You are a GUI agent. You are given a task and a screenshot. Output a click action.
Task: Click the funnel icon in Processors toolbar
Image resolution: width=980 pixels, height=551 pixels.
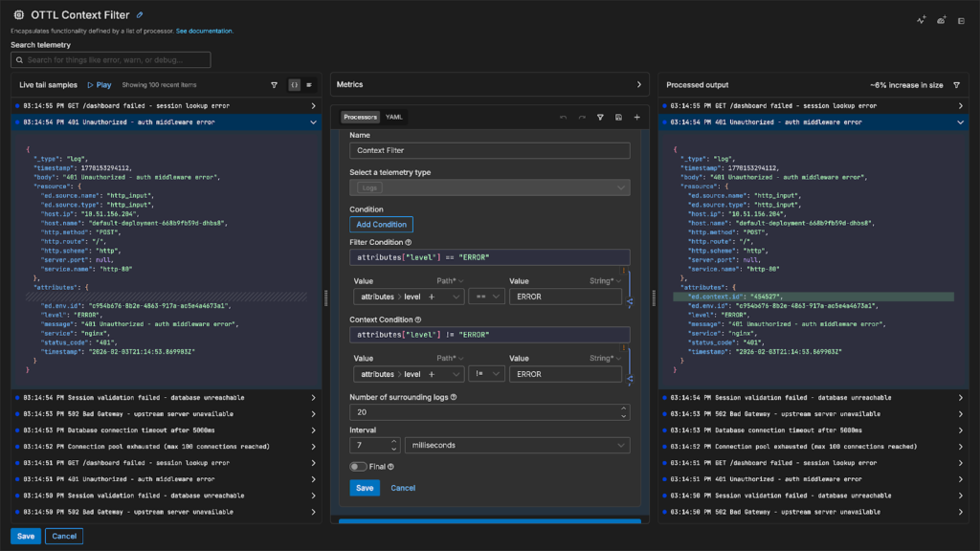coord(600,117)
